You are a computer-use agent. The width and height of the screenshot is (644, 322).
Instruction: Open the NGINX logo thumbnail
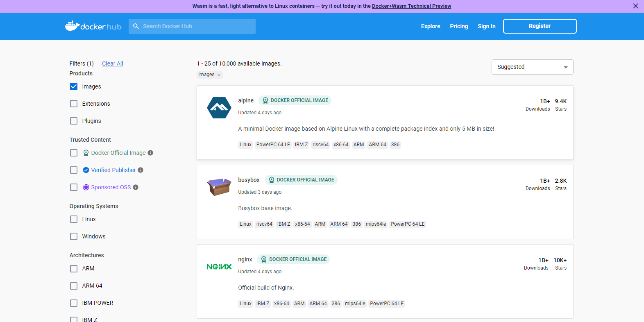[219, 267]
